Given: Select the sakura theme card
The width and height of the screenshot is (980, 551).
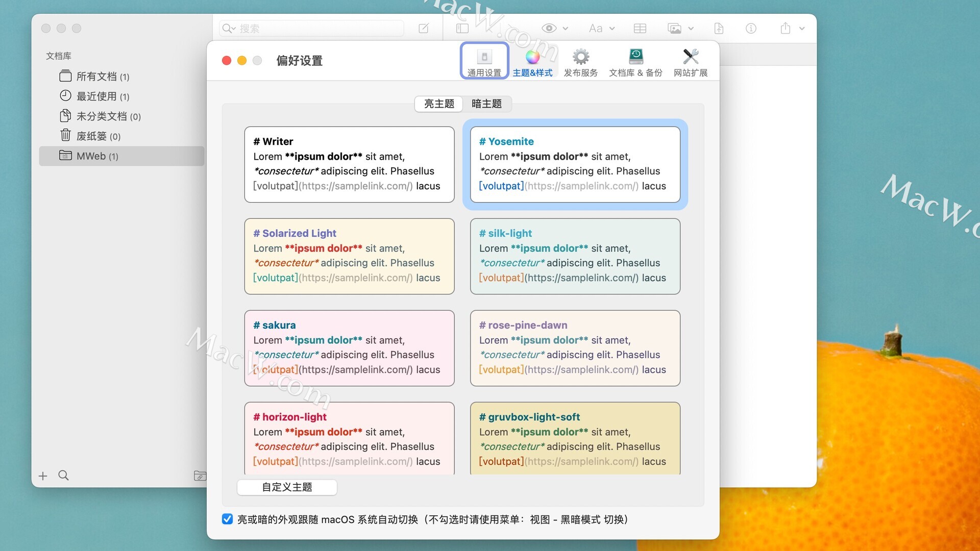Looking at the screenshot, I should [x=349, y=348].
